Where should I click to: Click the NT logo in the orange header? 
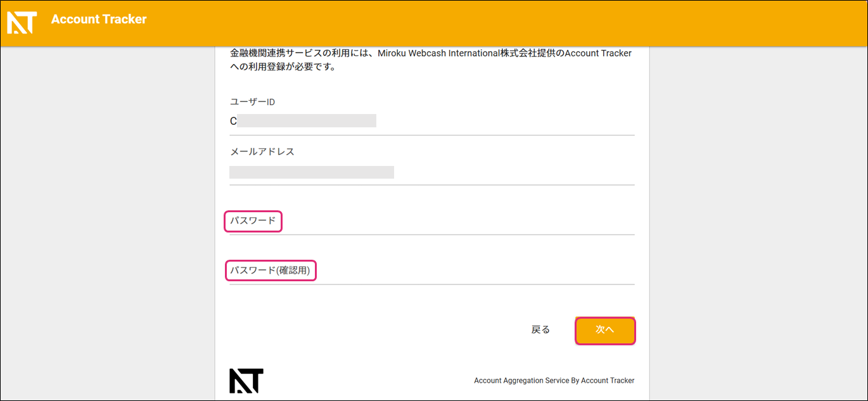coord(22,22)
